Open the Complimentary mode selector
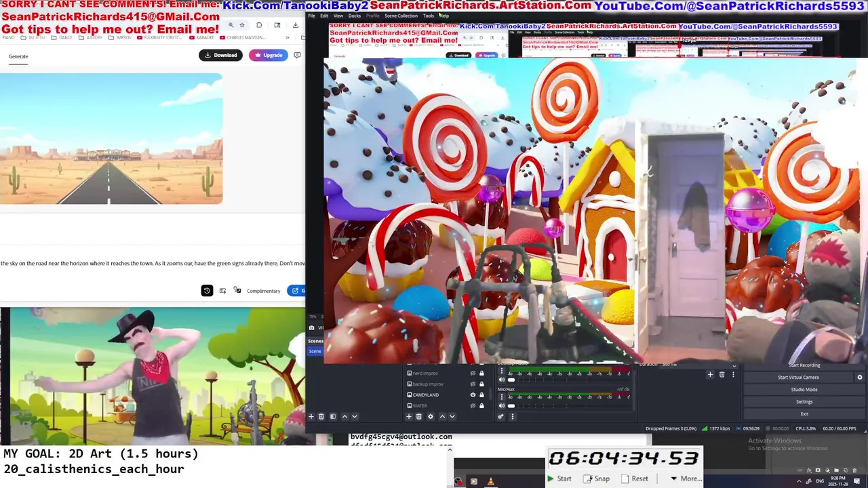 263,291
